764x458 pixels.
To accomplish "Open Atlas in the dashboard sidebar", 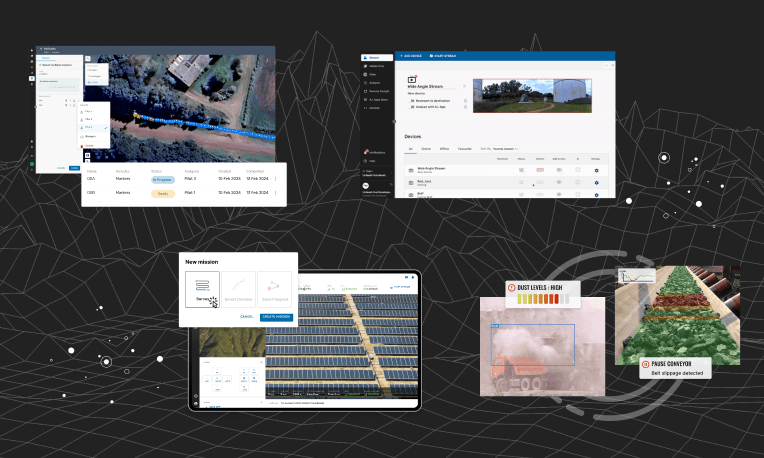I will coord(372,75).
